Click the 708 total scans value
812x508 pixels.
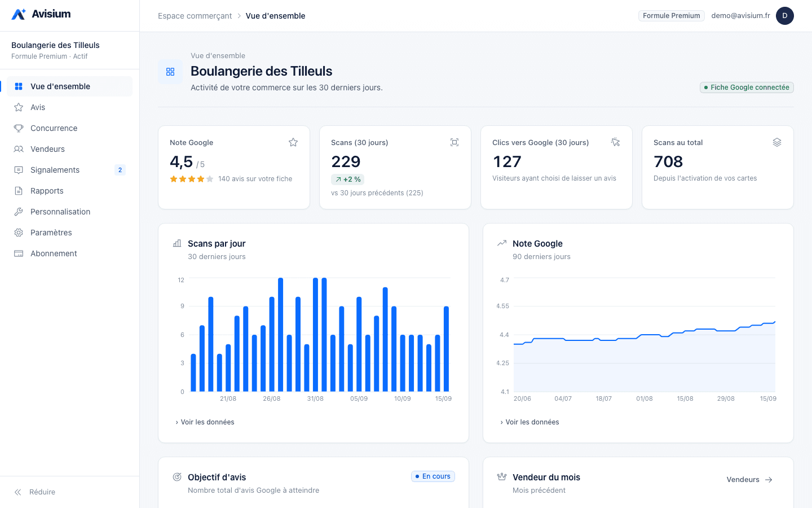668,162
